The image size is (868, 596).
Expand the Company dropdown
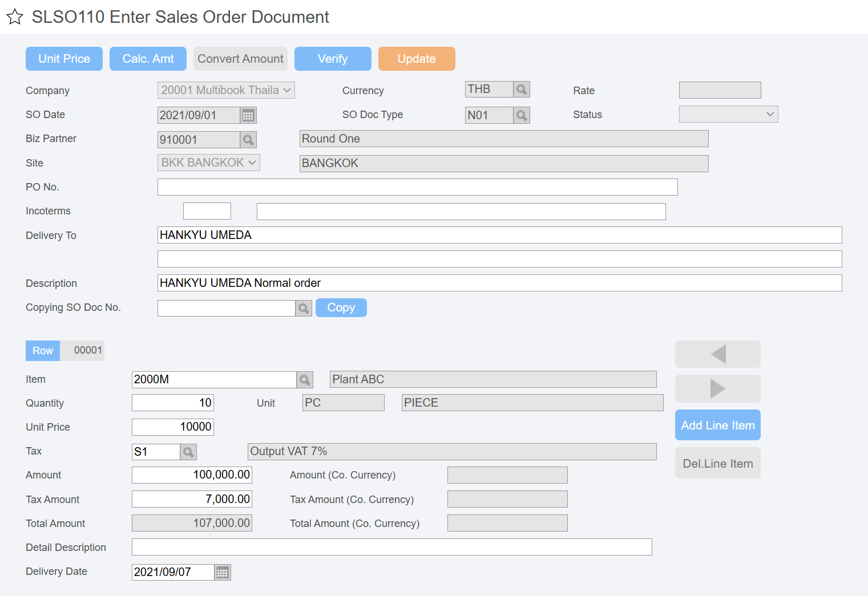[x=226, y=90]
